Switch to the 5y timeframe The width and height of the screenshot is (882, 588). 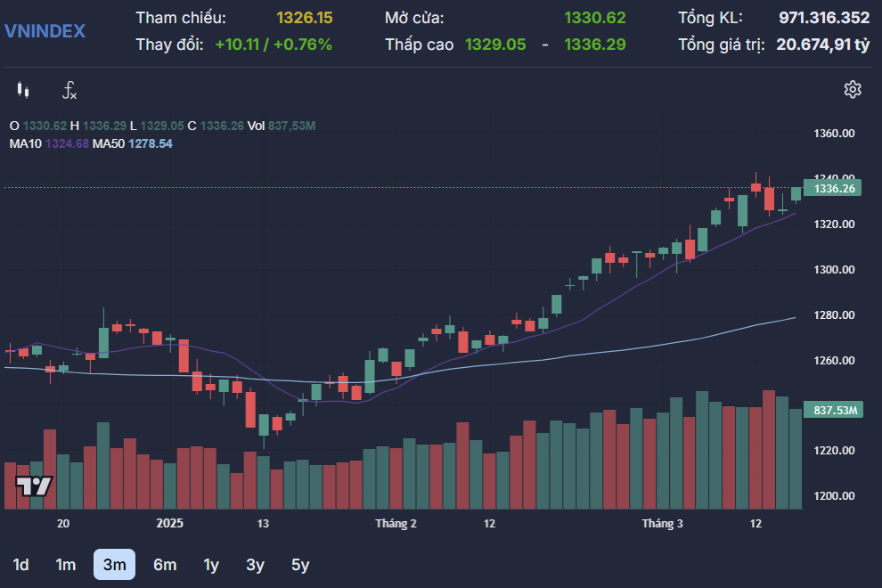click(300, 565)
